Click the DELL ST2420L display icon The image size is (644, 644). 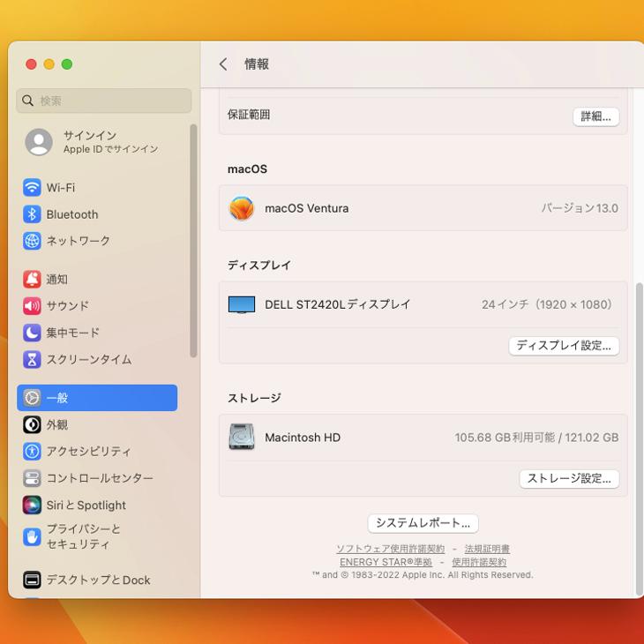242,304
